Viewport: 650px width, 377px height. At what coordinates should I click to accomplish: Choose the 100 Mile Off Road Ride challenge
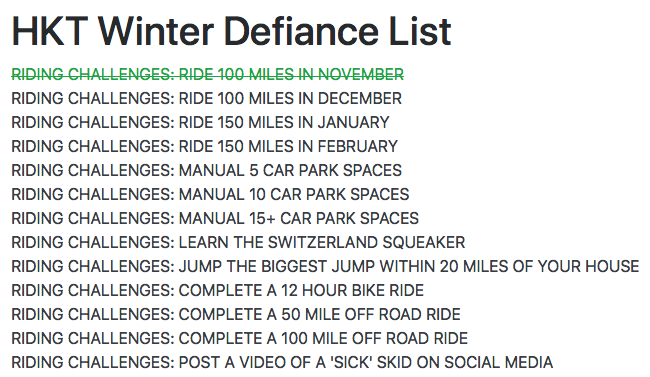pos(240,339)
